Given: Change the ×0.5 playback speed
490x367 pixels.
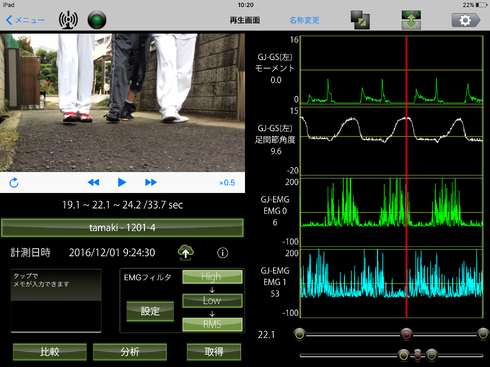Looking at the screenshot, I should point(227,183).
